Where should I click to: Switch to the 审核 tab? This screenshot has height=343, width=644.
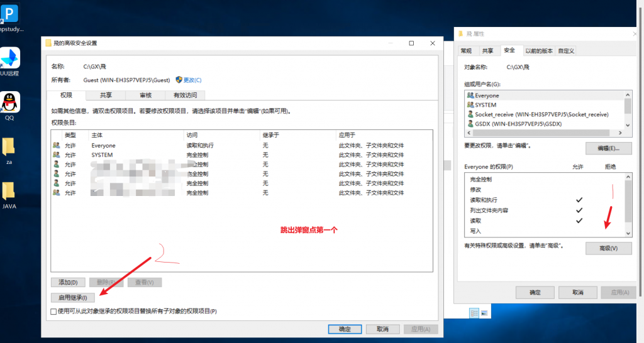pos(145,95)
